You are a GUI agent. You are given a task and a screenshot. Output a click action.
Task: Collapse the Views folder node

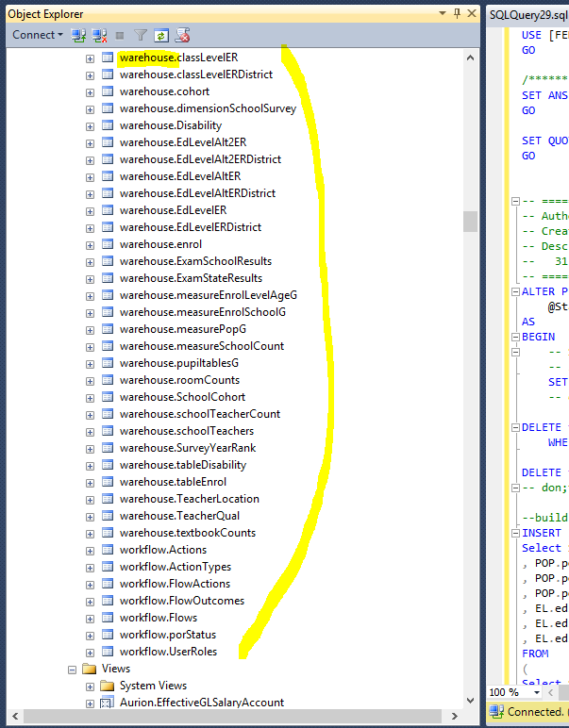click(x=73, y=669)
